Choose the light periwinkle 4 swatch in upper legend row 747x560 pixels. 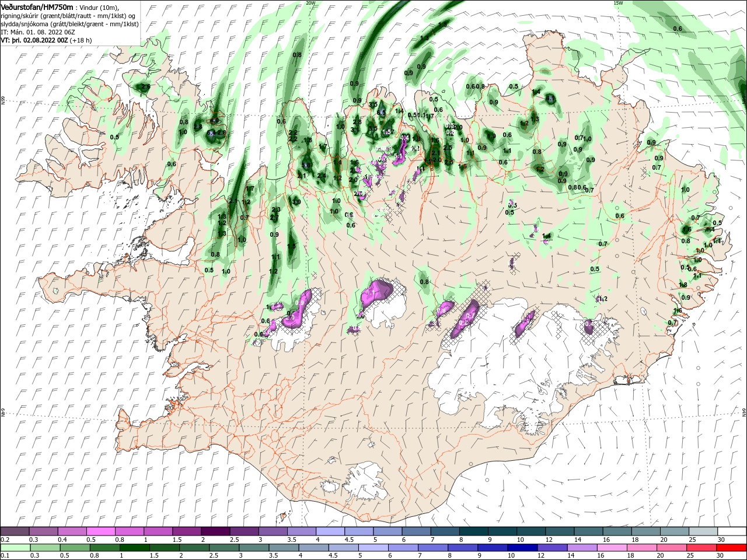[x=330, y=531]
